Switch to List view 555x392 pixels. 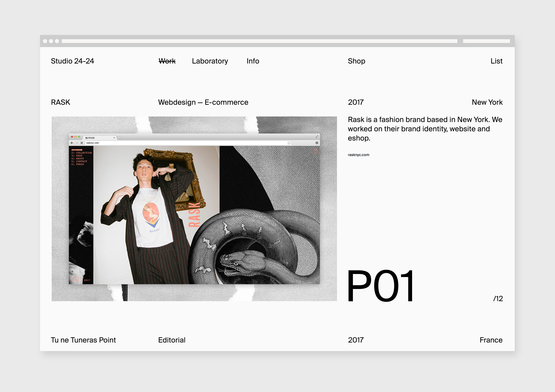pyautogui.click(x=496, y=61)
